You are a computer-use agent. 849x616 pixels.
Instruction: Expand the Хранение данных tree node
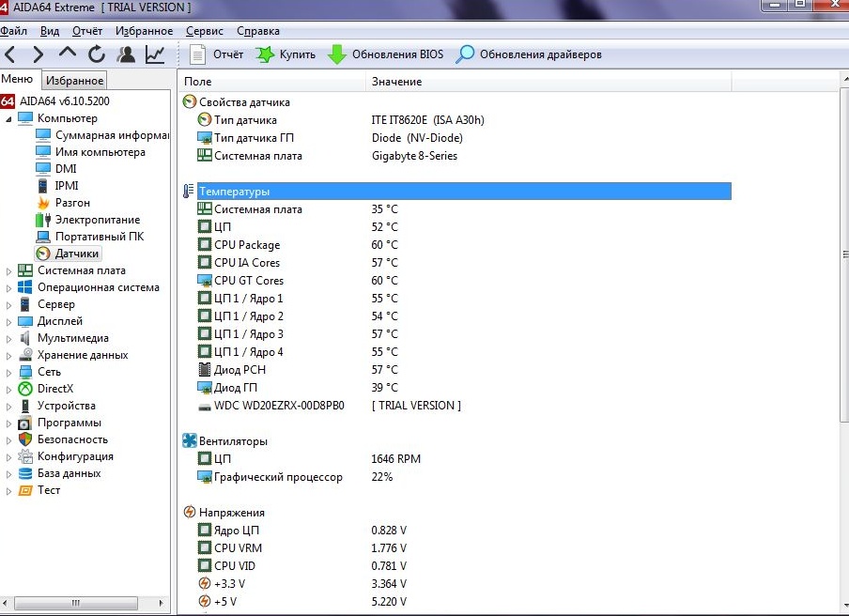tap(8, 356)
